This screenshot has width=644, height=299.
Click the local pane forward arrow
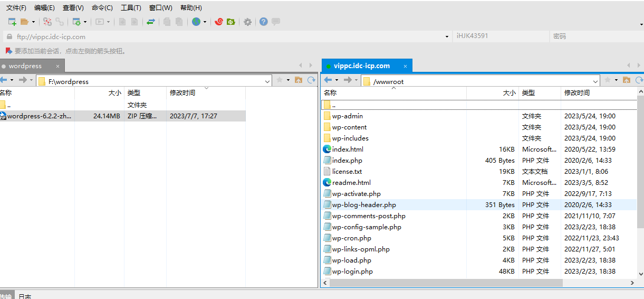pyautogui.click(x=23, y=80)
